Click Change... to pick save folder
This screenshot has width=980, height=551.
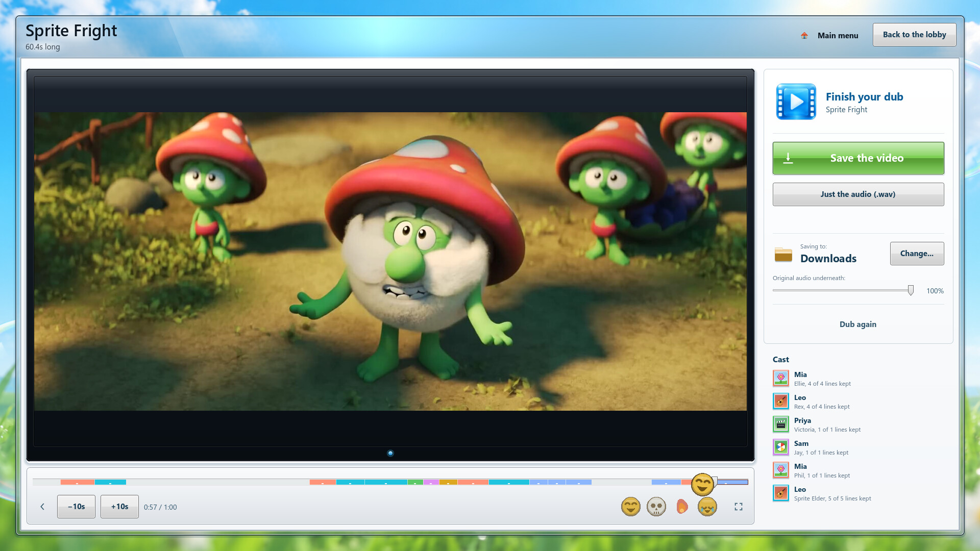tap(917, 254)
